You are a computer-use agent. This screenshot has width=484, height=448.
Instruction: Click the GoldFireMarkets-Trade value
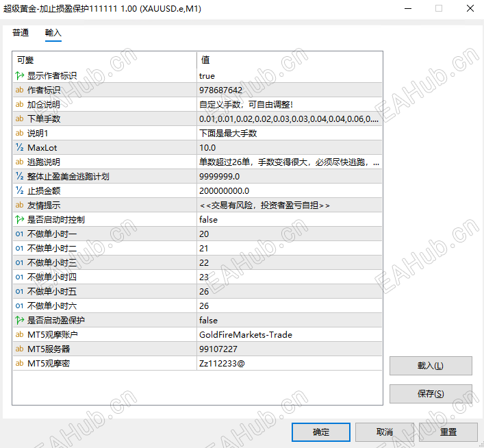(289, 334)
